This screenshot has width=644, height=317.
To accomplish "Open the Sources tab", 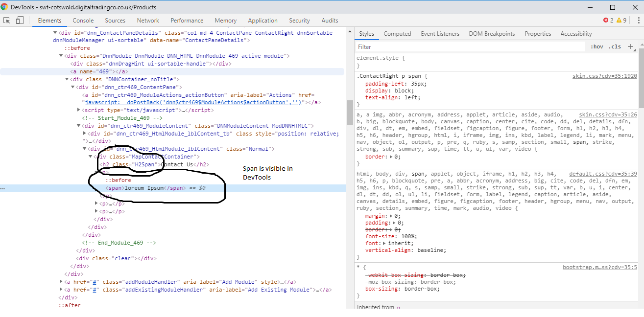I will [115, 21].
